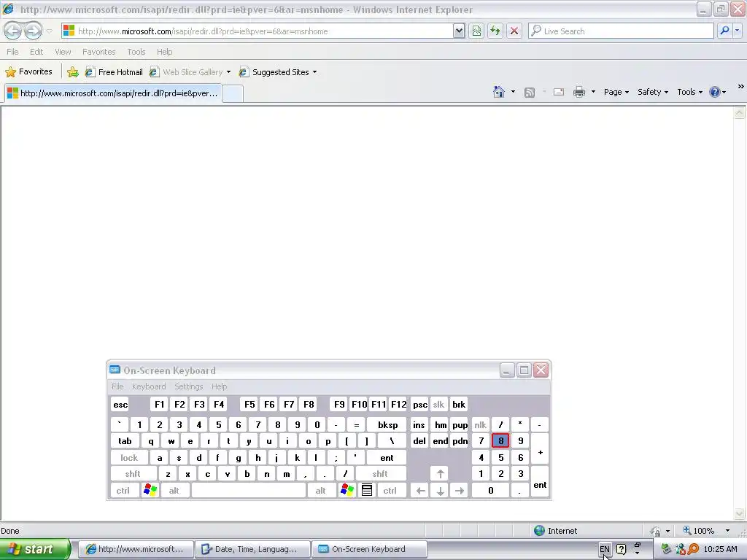Open the Favorites star button
The height and width of the screenshot is (560, 747).
28,72
